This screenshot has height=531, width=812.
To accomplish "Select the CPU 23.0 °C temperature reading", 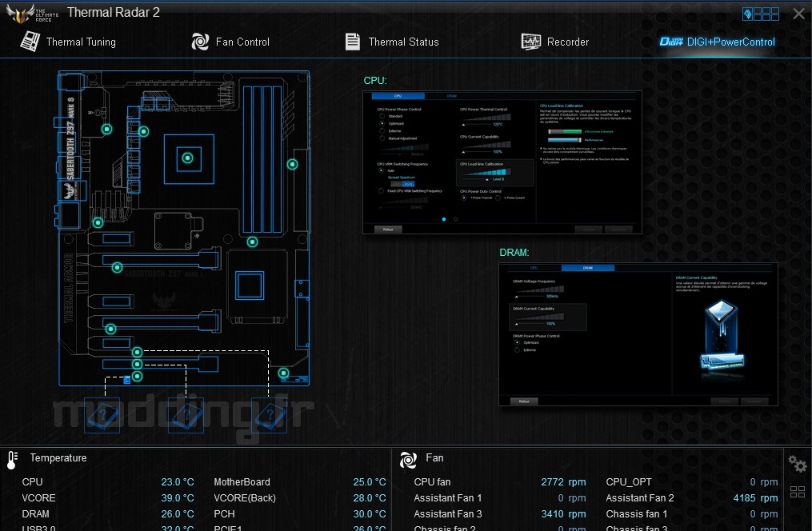I will click(108, 482).
